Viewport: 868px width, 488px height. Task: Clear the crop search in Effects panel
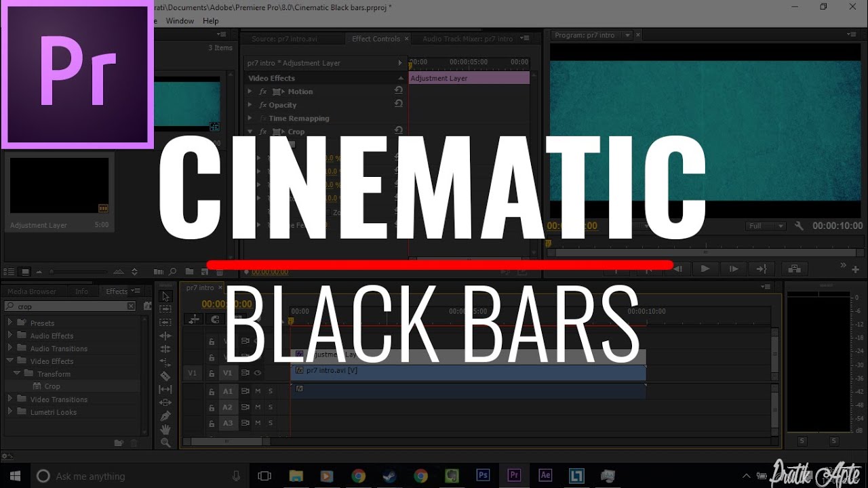pyautogui.click(x=132, y=306)
